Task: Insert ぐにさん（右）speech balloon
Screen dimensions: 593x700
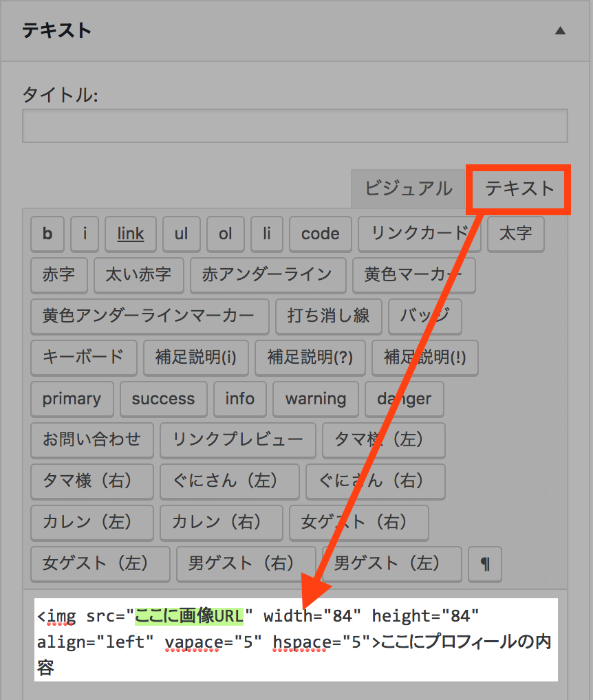Action: (375, 481)
